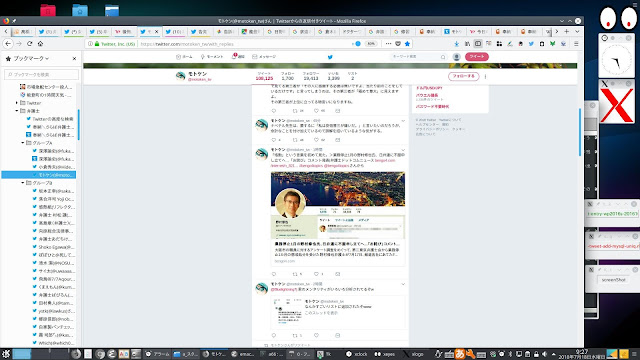Screen dimensions: 640x360
Task: Open the ホーム navigation item
Action: point(184,57)
